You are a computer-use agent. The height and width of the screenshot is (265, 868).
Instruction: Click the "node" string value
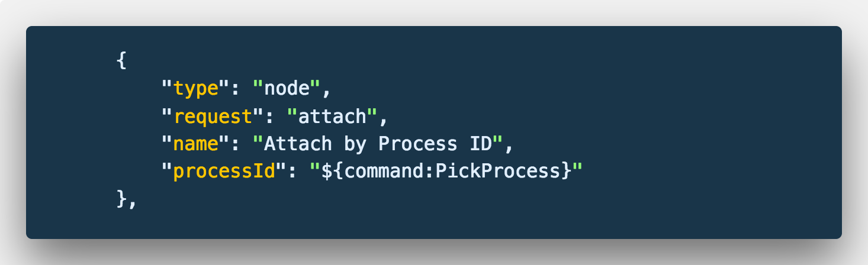(287, 89)
